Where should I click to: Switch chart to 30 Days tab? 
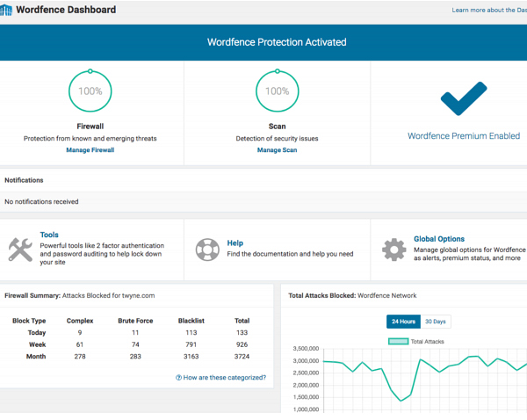click(x=436, y=322)
